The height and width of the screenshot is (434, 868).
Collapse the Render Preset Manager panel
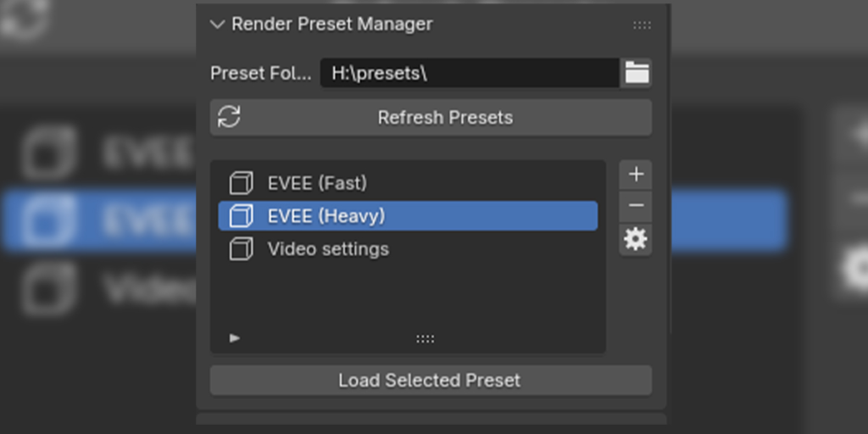[x=217, y=25]
